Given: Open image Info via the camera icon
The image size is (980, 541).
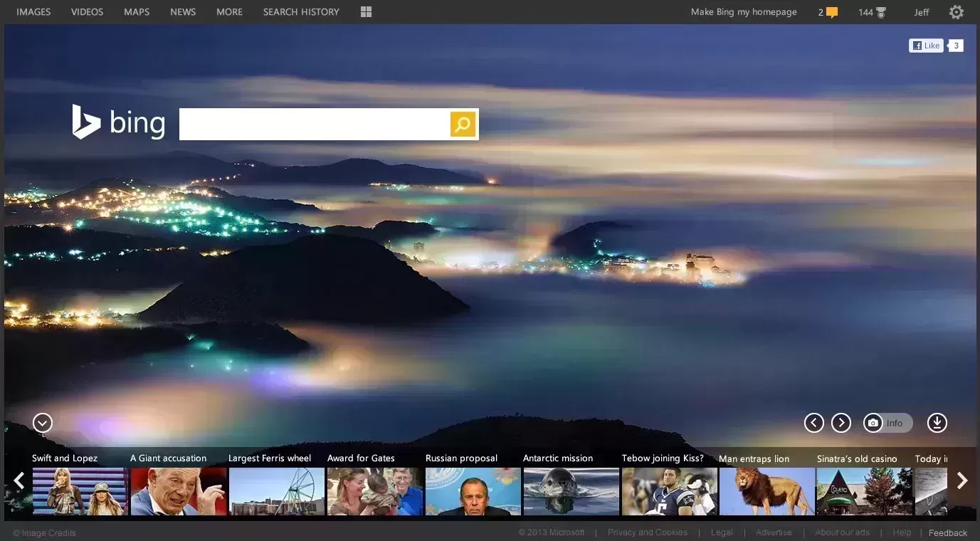Looking at the screenshot, I should [873, 422].
